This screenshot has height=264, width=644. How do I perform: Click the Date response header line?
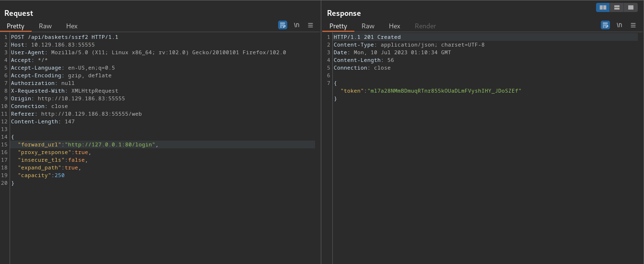[392, 52]
